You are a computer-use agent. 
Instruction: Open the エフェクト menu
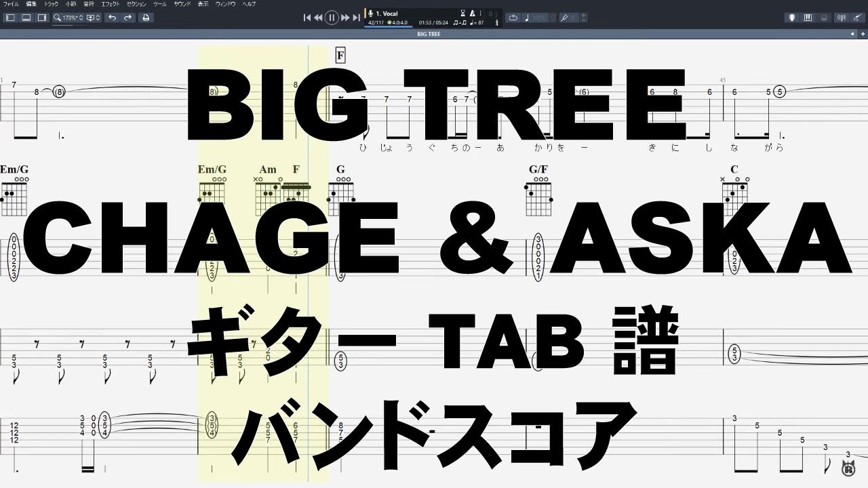pos(111,4)
